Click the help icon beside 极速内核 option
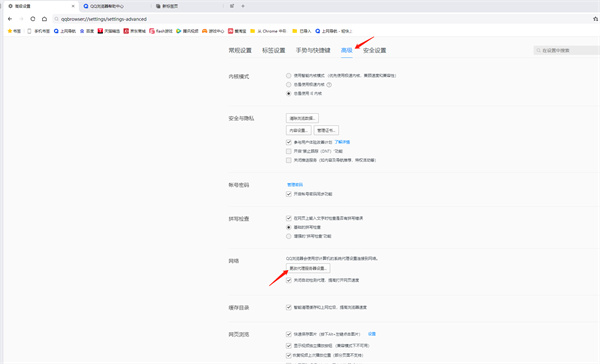 point(329,85)
